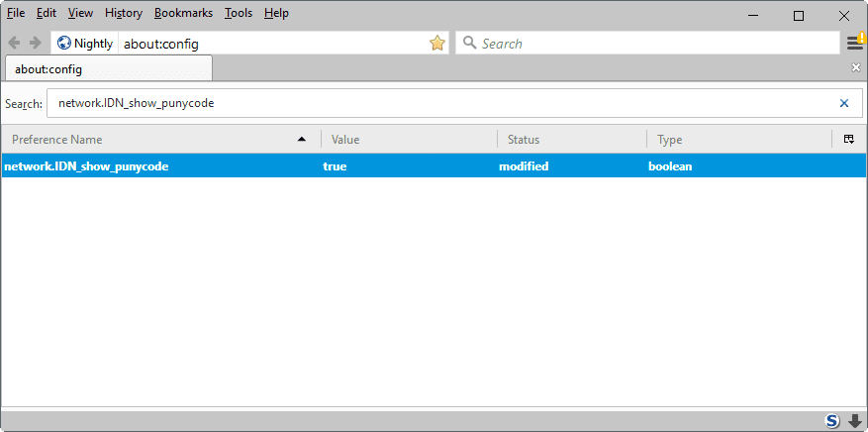Image resolution: width=868 pixels, height=432 pixels.
Task: Click the boolean type cell
Action: (x=670, y=166)
